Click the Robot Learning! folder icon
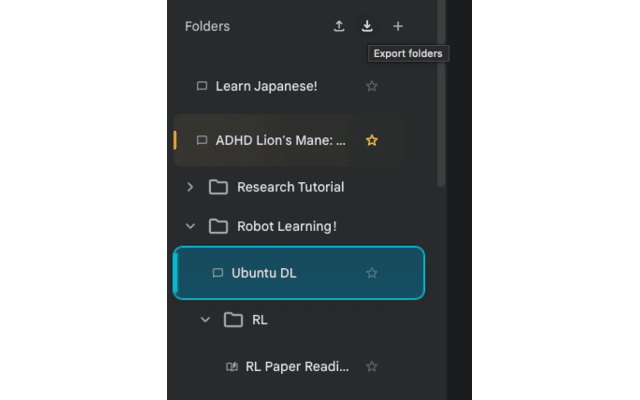 (218, 226)
